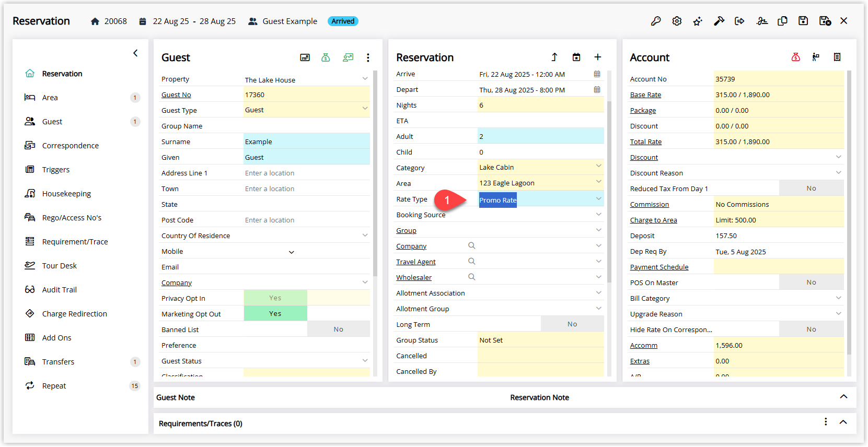Screen dimensions: 868x447
Task: Toggle Hide Rate On Correspondence switch
Action: [811, 329]
